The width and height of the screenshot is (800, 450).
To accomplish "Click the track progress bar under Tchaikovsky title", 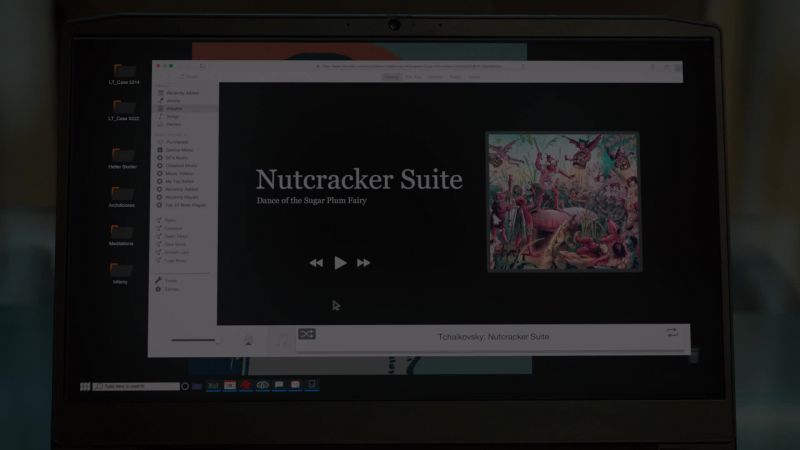I will [490, 351].
